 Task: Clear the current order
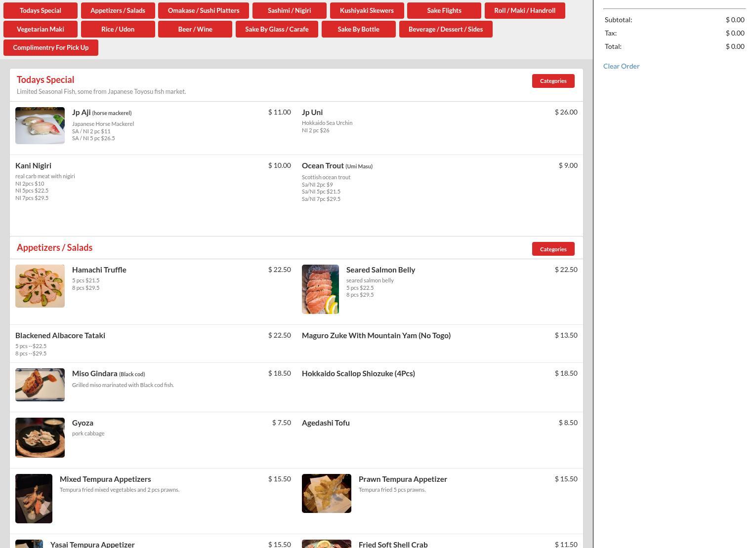pyautogui.click(x=621, y=66)
